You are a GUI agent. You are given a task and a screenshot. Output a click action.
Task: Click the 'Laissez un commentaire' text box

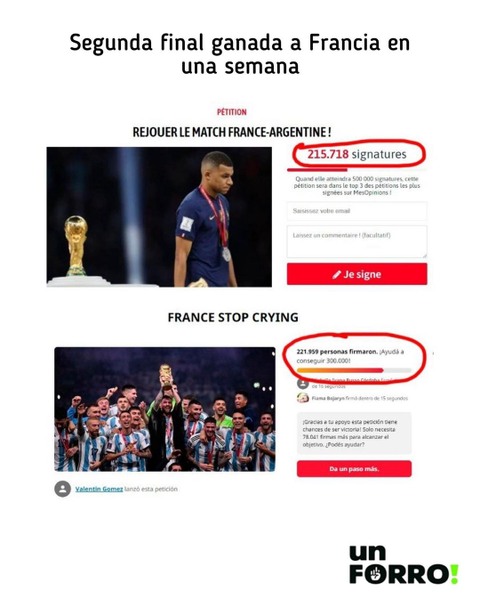pos(357,241)
